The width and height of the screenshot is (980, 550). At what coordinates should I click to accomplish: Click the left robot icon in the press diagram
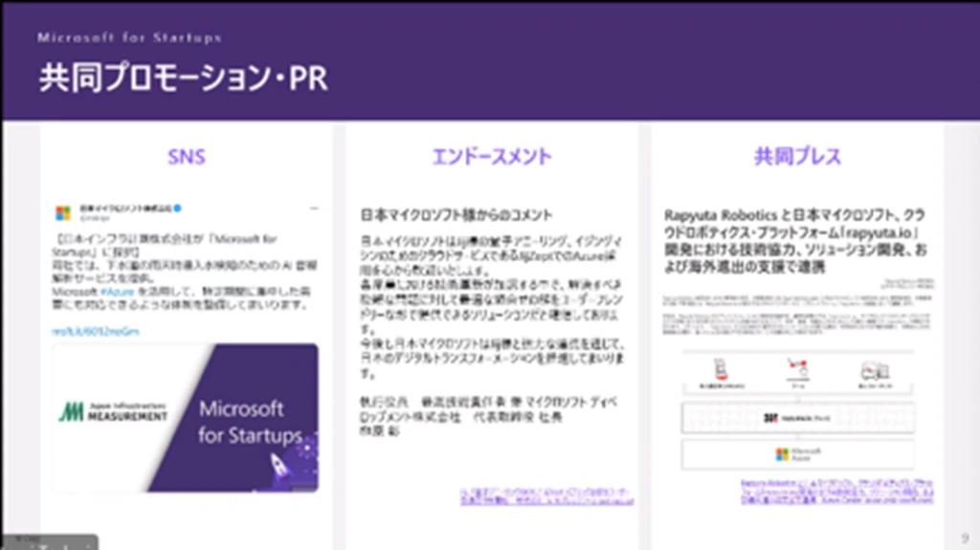coord(722,369)
